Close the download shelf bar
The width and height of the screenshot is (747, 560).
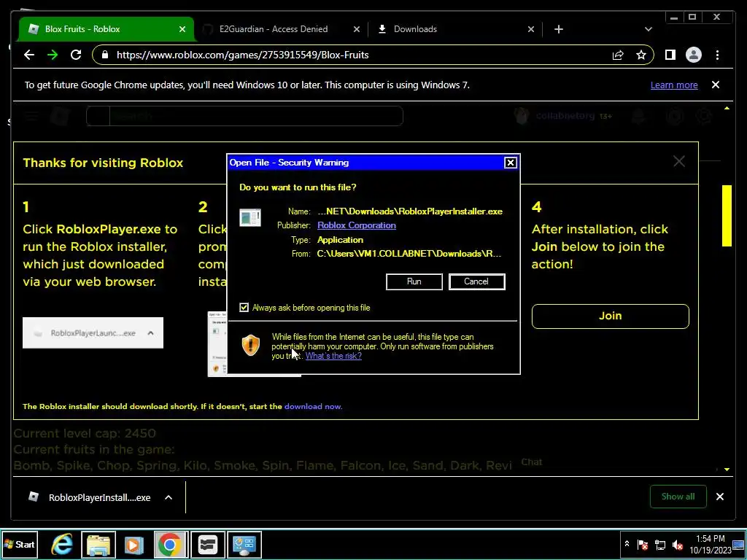pos(720,497)
